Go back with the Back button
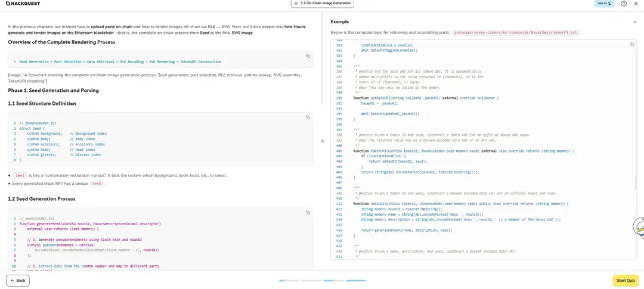This screenshot has height=289, width=644. 18,280
